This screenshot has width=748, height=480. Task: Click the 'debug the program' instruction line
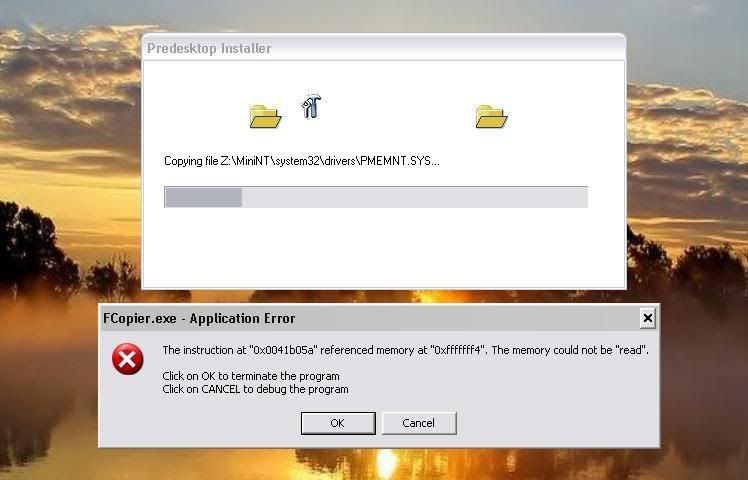click(x=255, y=389)
